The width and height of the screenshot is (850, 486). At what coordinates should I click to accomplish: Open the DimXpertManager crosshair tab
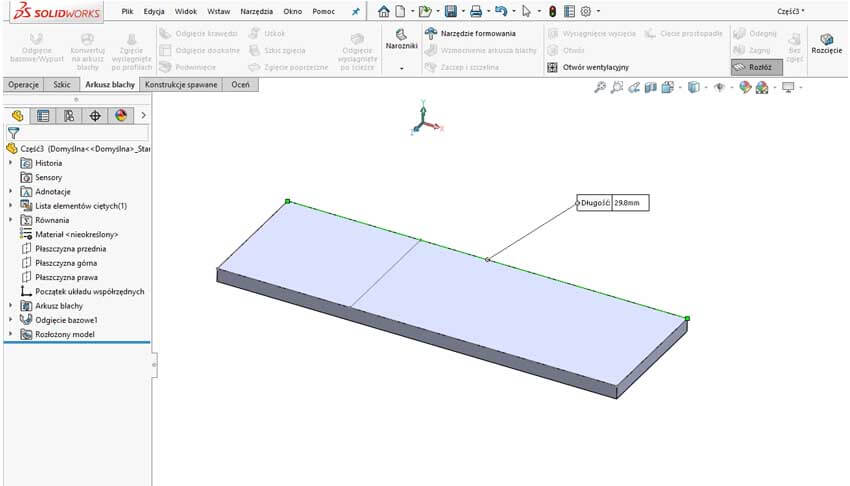point(95,115)
